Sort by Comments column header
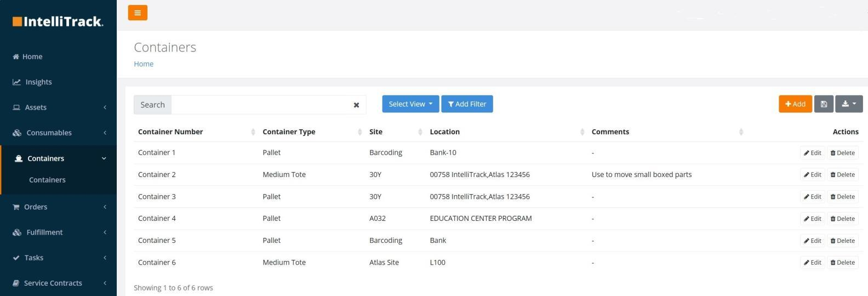Image resolution: width=868 pixels, height=296 pixels. (666, 132)
